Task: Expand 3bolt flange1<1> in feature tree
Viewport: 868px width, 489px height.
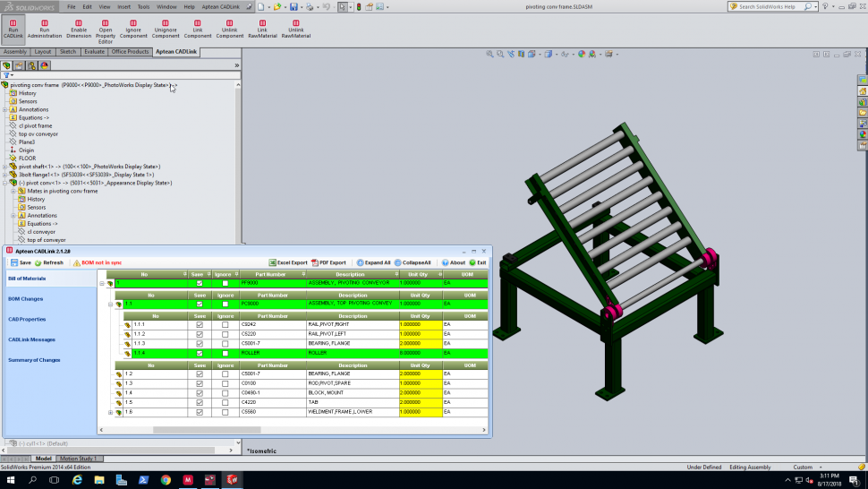Action: pos(5,175)
